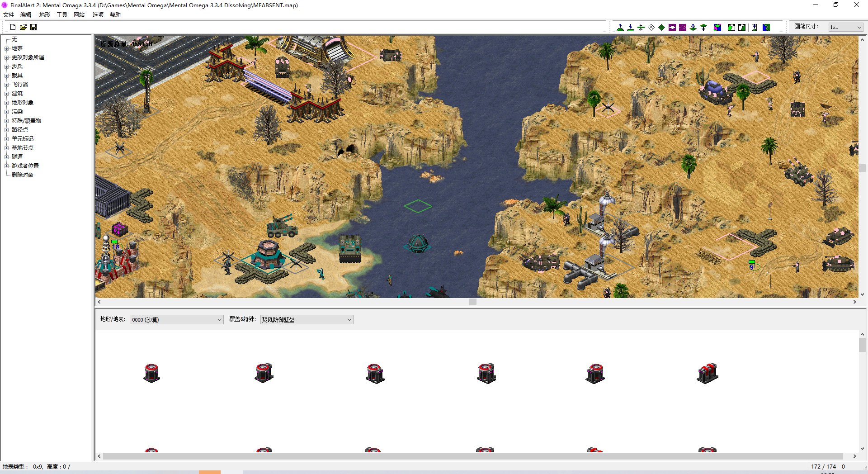Screen dimensions: 868x474
Task: Click the blue-green shoreline map icon
Action: pyautogui.click(x=766, y=28)
